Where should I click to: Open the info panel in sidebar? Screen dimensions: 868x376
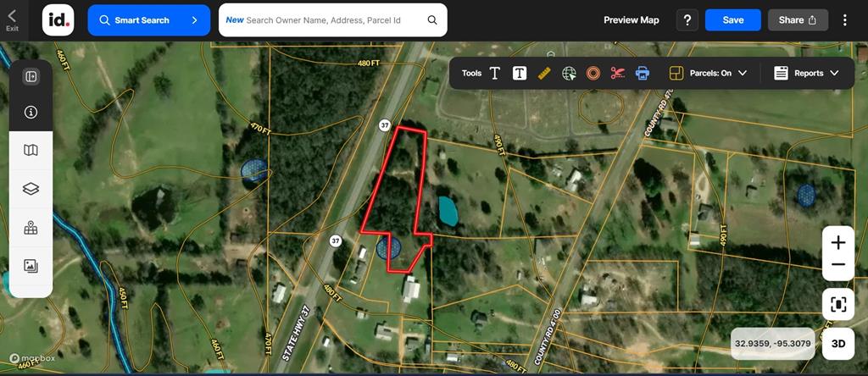click(31, 113)
